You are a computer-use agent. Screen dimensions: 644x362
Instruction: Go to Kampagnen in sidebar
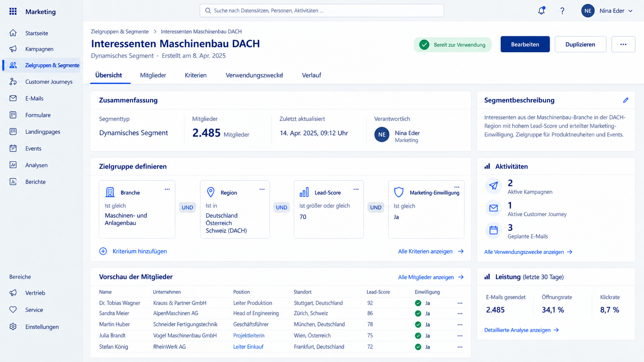pos(41,49)
